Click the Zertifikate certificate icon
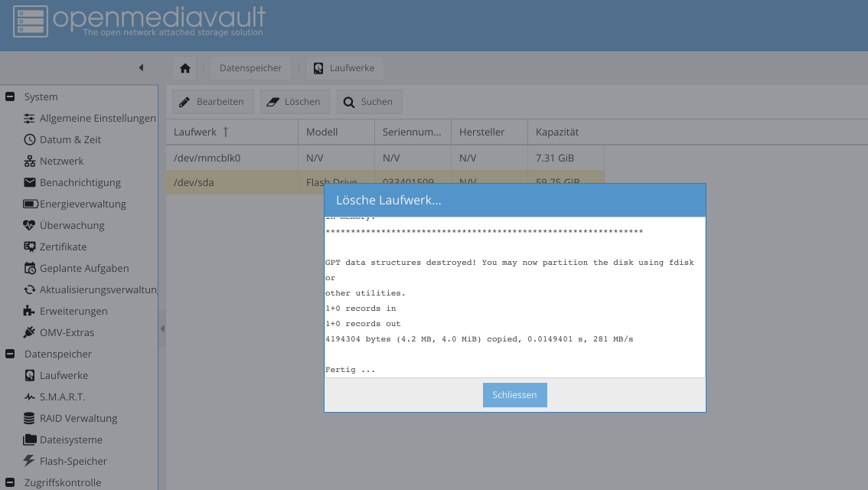868x490 pixels. click(29, 247)
